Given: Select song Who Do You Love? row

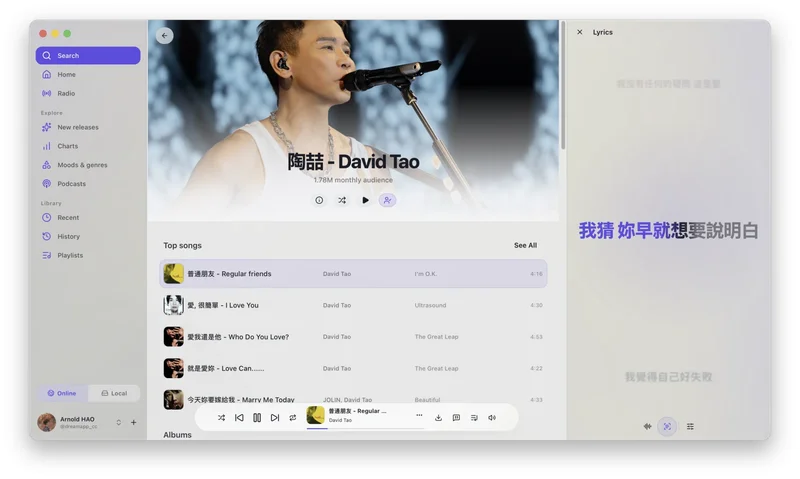Looking at the screenshot, I should coord(353,337).
